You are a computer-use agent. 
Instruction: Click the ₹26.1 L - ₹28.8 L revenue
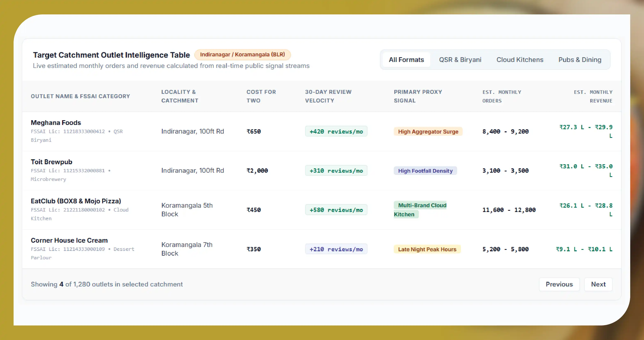586,210
